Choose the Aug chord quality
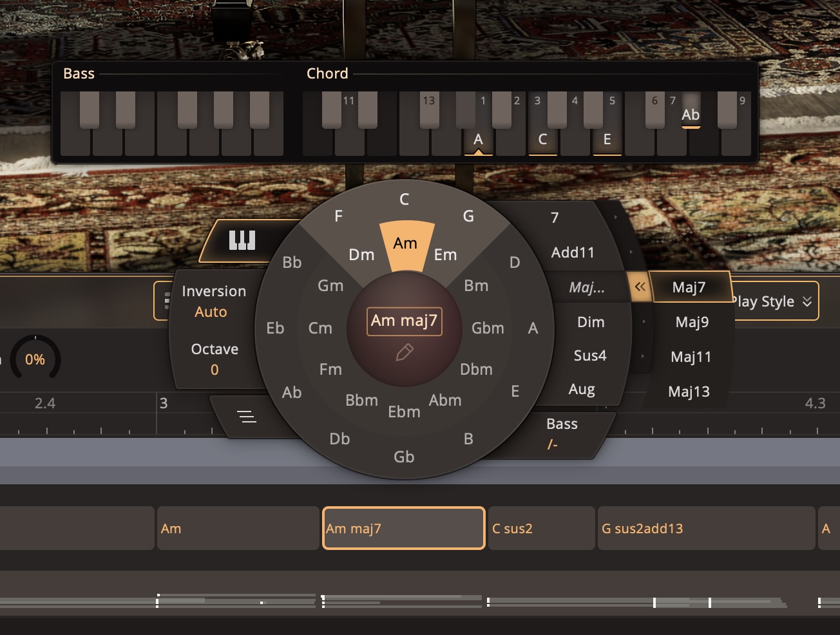840x635 pixels. pyautogui.click(x=582, y=389)
